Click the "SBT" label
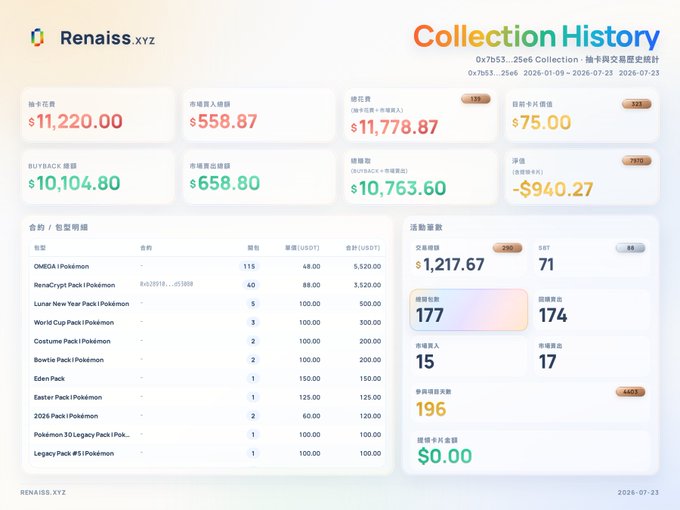680x510 pixels. pyautogui.click(x=544, y=248)
